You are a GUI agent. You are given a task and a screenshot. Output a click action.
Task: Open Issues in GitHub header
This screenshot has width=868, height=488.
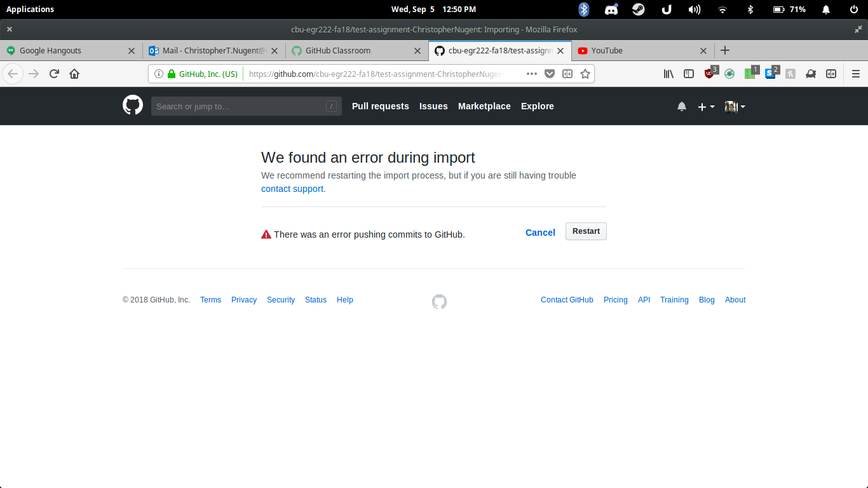[x=433, y=106]
